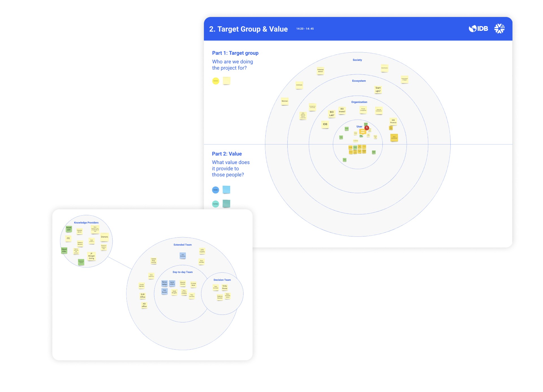Select the 'Vicky Florez' sticky note
This screenshot has height=392, width=543.
(225, 287)
